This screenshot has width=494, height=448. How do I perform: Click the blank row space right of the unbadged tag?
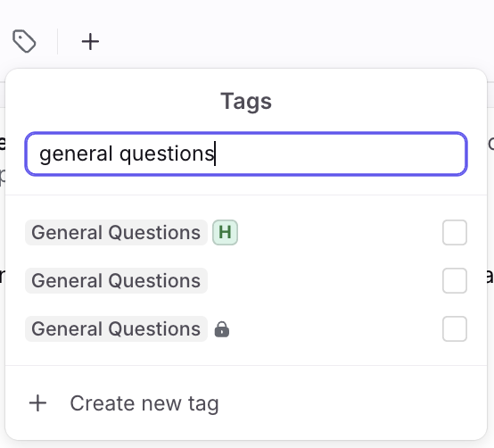tap(325, 280)
